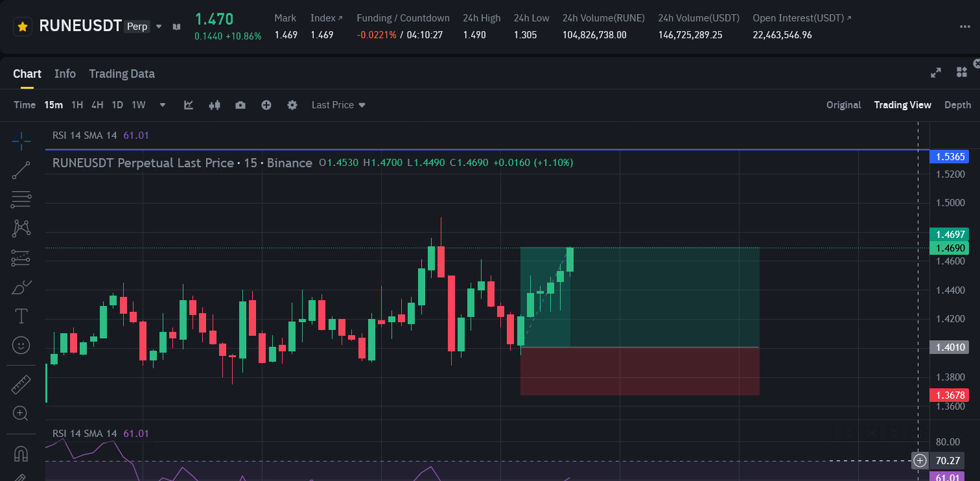The width and height of the screenshot is (980, 481).
Task: Expand the chart to fullscreen
Action: pyautogui.click(x=936, y=73)
